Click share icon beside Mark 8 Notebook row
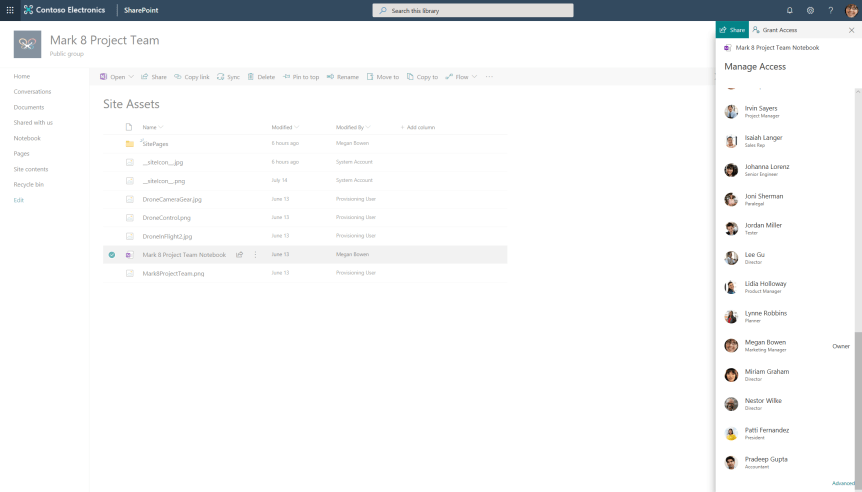Screen dimensions: 862x492 pyautogui.click(x=240, y=255)
